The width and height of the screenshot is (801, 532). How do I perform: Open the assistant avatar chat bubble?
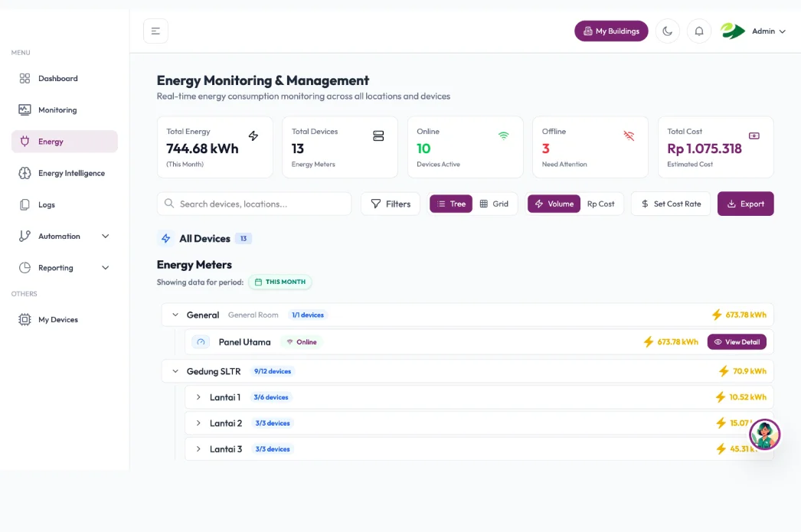(764, 435)
